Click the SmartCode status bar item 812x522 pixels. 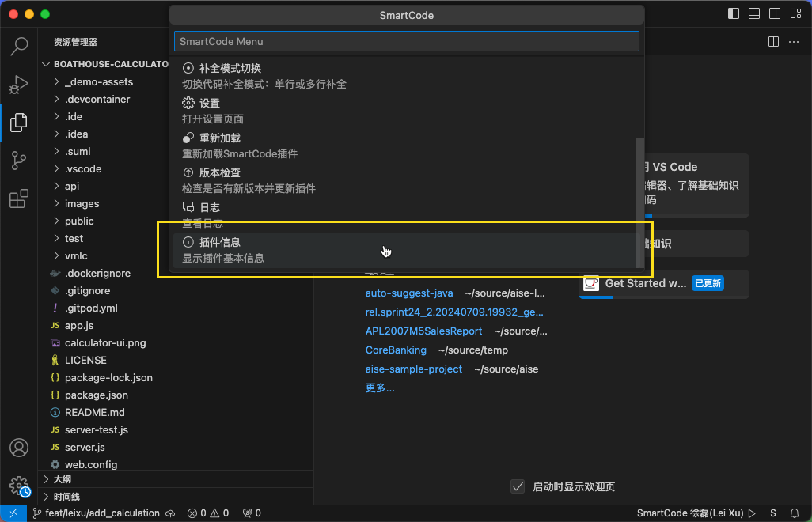point(696,513)
